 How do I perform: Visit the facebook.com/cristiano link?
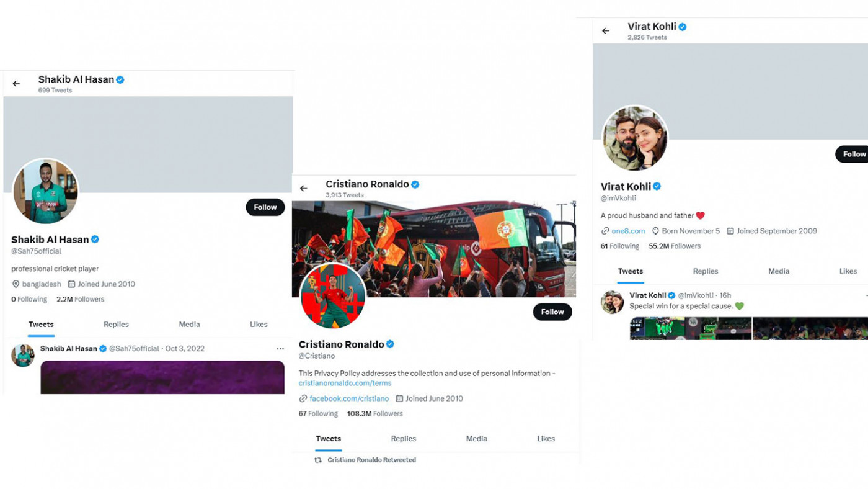click(349, 398)
